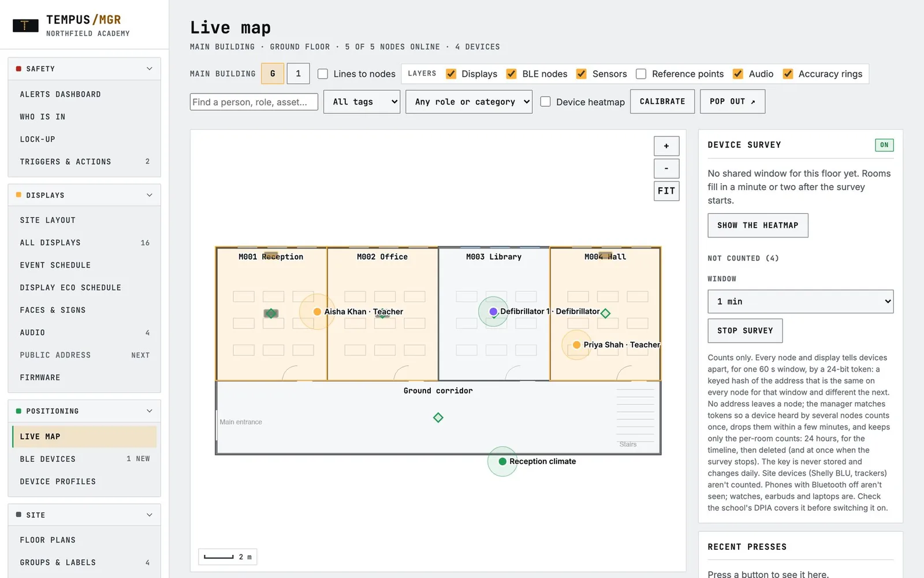The image size is (924, 578).
Task: Click the Device Survey ON badge
Action: 884,145
